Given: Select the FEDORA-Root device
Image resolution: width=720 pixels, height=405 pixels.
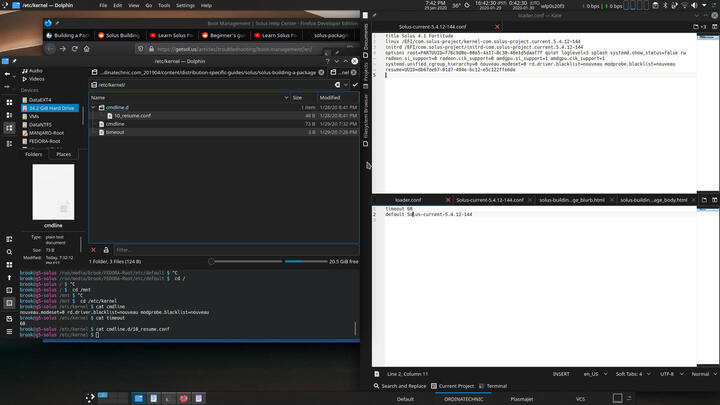Looking at the screenshot, I should click(45, 141).
